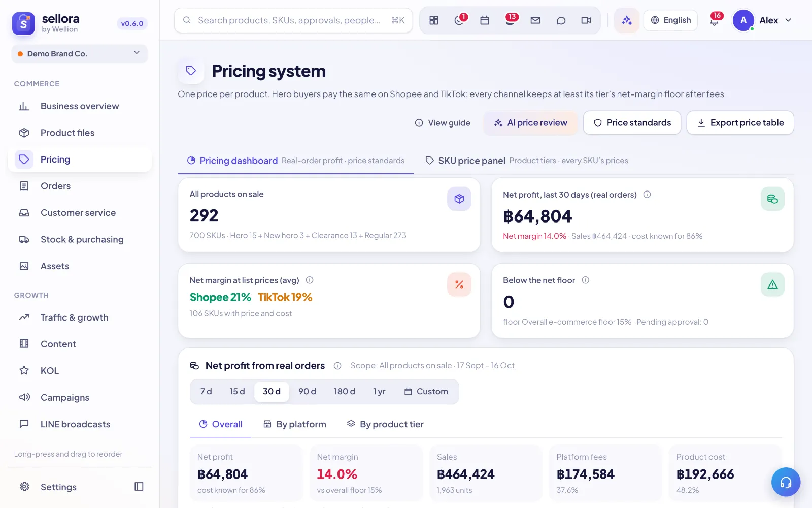Select the 90 d time range
Screen dimensions: 812x508
point(307,392)
